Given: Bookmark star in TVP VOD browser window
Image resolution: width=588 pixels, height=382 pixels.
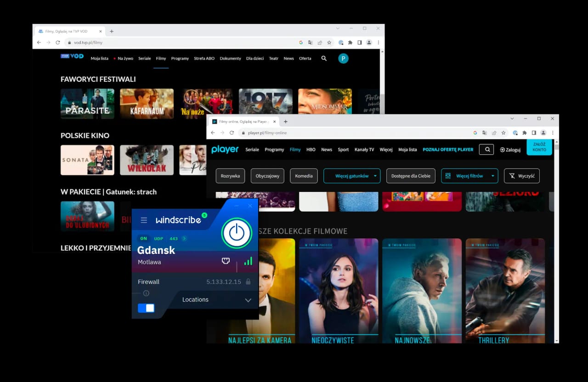Looking at the screenshot, I should pyautogui.click(x=329, y=42).
